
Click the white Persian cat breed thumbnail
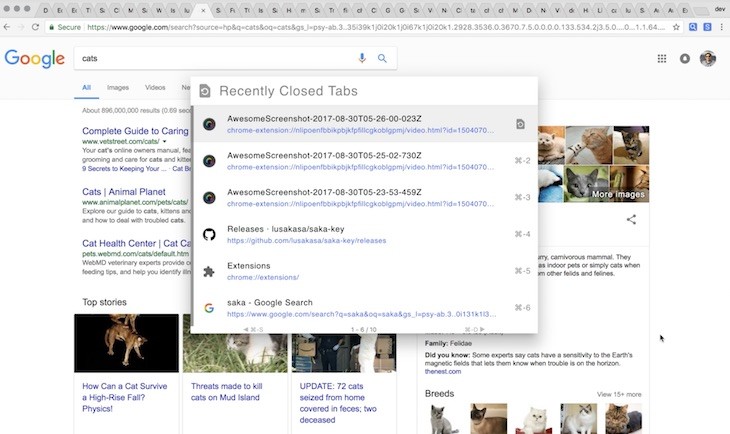coord(534,419)
